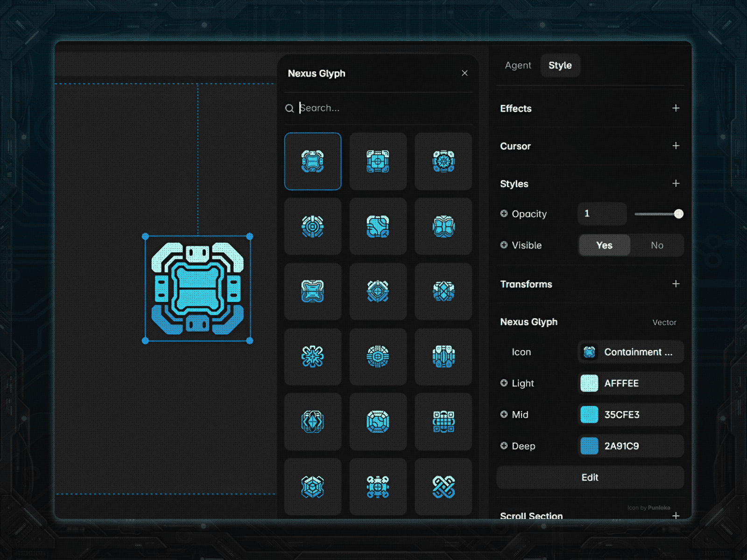Click the Cursor section label
The width and height of the screenshot is (747, 560).
515,146
